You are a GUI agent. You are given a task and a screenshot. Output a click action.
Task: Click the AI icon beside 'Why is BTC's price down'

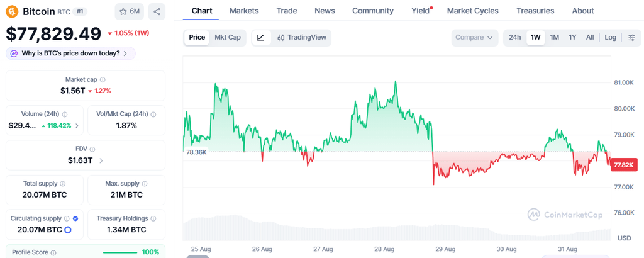14,53
